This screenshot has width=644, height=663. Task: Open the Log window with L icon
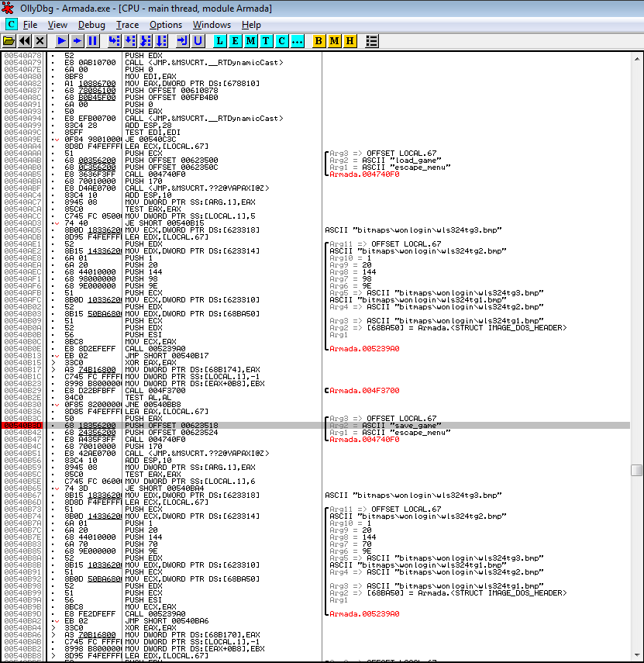point(219,41)
